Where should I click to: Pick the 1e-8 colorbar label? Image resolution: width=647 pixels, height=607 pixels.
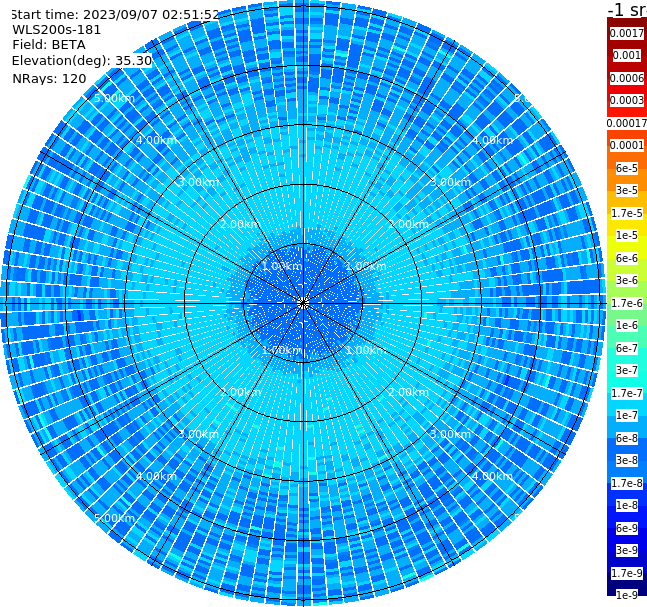627,505
